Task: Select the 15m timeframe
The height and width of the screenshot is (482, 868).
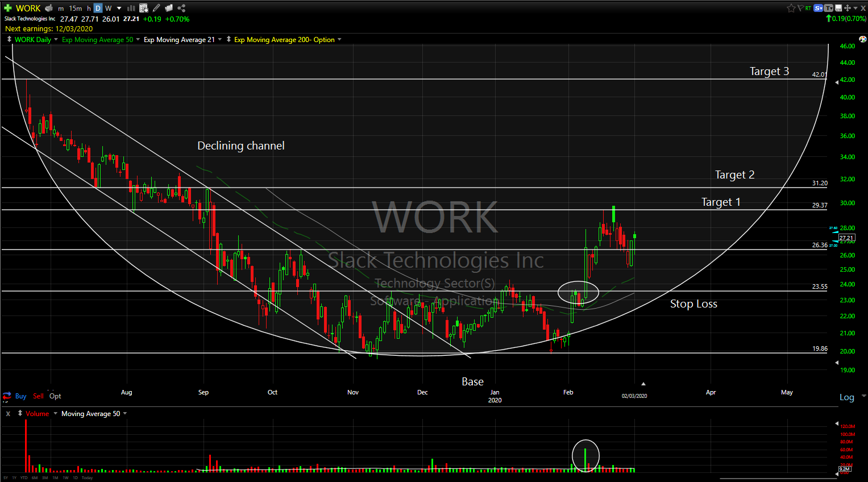Action: (x=76, y=9)
